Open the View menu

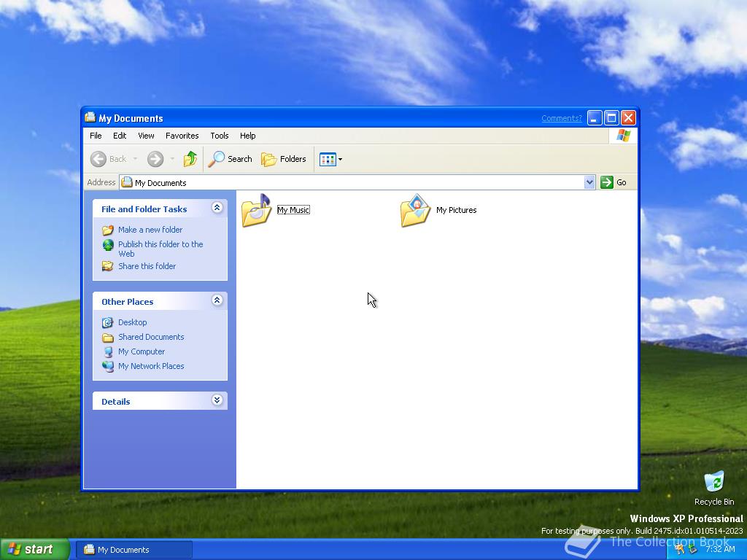pos(146,136)
